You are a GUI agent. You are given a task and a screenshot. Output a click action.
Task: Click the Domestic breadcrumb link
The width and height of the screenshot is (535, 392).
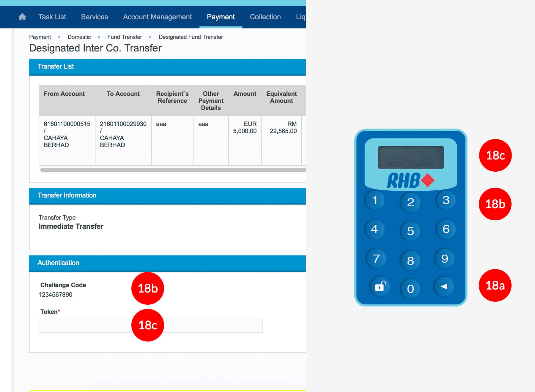[x=79, y=37]
